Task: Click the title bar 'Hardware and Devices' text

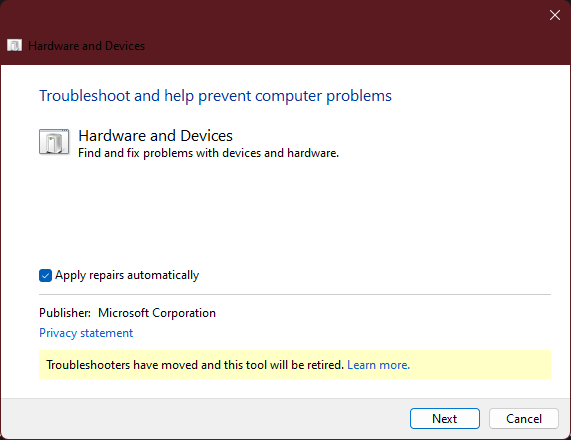Action: (86, 46)
